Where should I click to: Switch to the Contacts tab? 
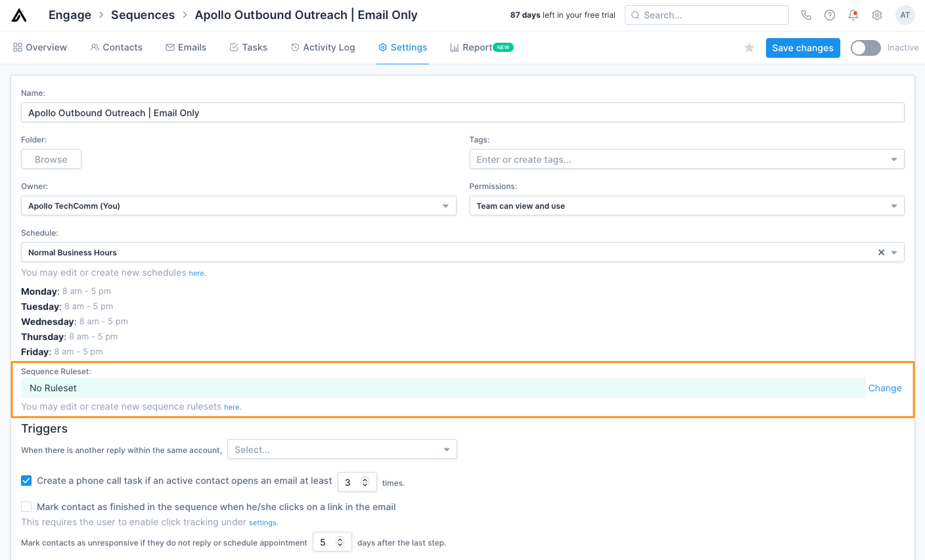[x=116, y=47]
